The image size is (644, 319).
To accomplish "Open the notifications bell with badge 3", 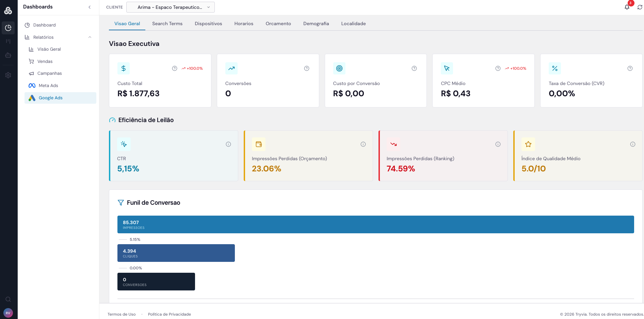I will click(627, 7).
